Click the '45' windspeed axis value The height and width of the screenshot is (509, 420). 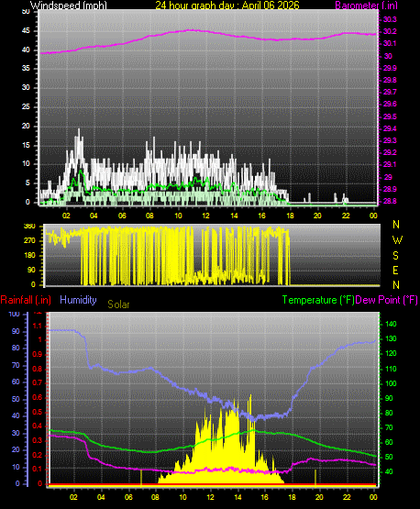(26, 31)
